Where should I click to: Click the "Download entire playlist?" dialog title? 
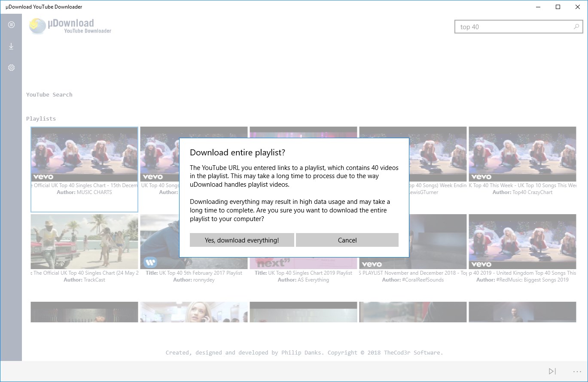coord(238,152)
